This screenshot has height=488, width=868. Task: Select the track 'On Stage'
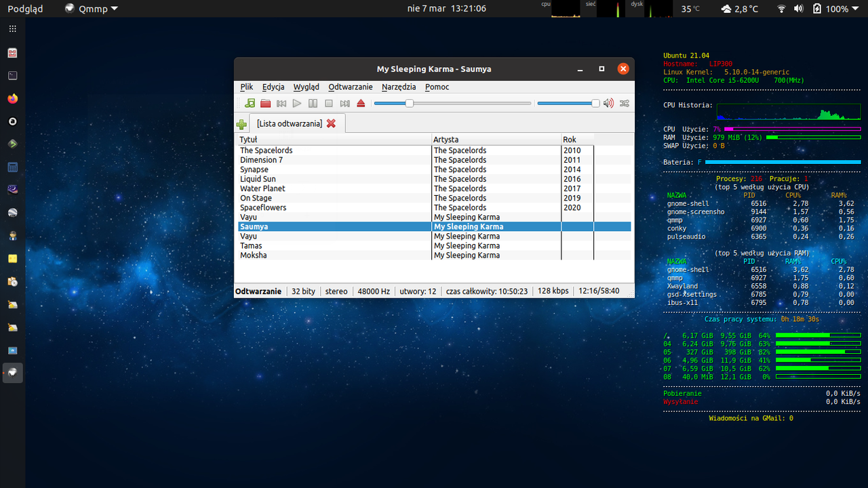[256, 198]
